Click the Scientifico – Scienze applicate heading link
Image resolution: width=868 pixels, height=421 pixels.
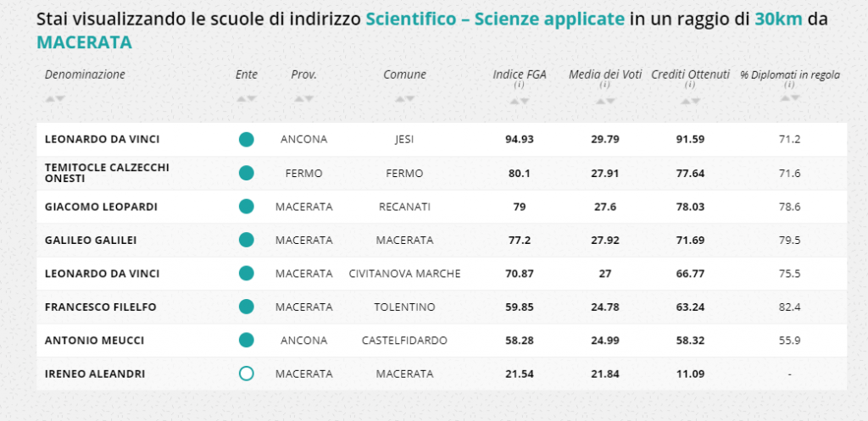[x=495, y=19]
